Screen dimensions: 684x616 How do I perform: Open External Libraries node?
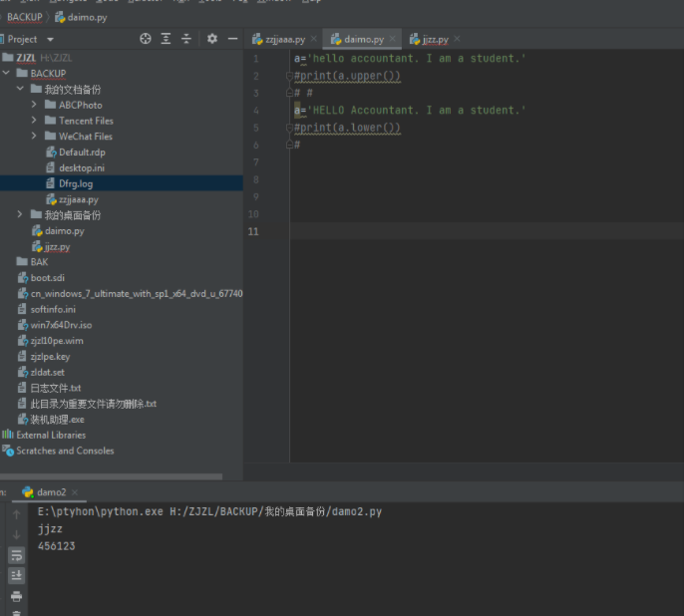click(50, 435)
